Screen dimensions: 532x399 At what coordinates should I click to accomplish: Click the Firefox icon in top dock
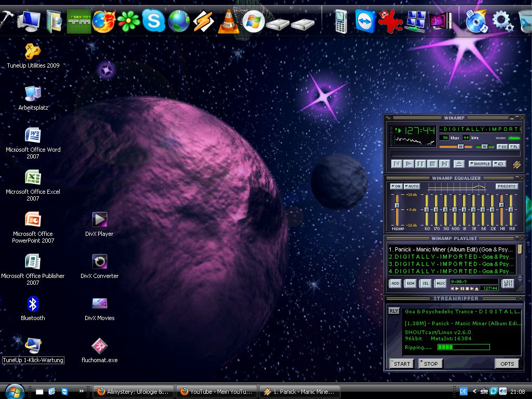104,21
